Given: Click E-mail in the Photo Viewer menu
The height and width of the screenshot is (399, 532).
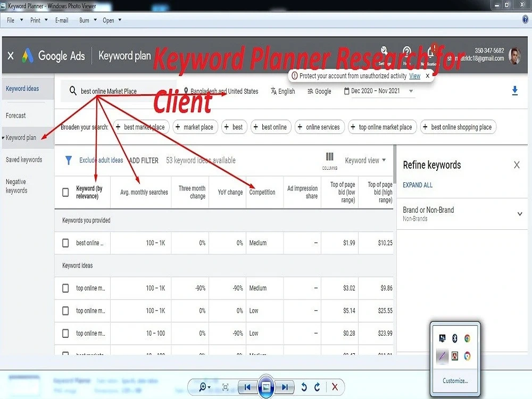Looking at the screenshot, I should pyautogui.click(x=62, y=20).
